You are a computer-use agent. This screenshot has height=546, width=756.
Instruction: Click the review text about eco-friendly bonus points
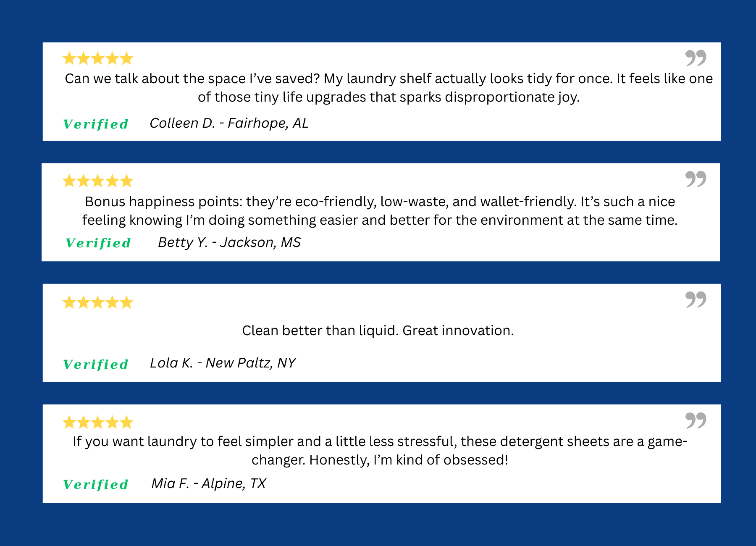tap(380, 211)
